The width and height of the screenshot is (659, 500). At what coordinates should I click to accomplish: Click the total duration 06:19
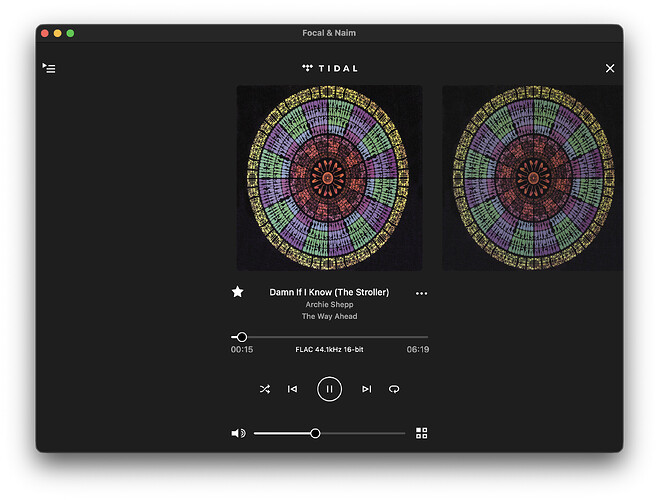pos(418,349)
